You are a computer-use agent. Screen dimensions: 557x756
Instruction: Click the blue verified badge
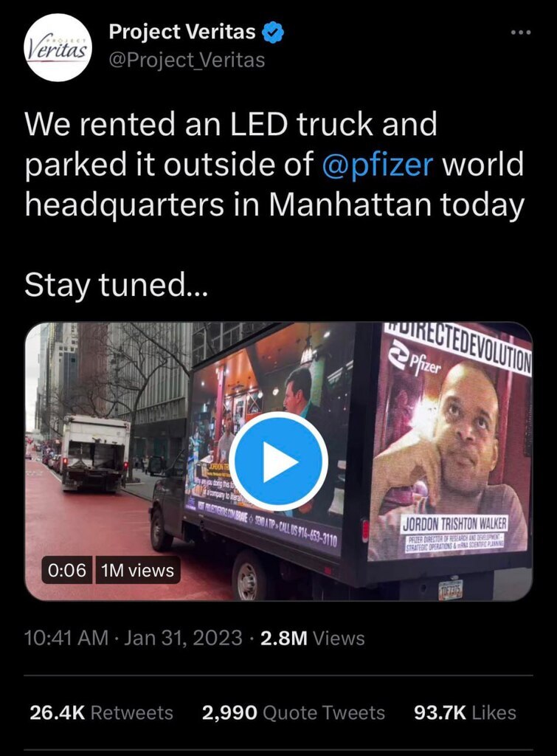(x=273, y=32)
